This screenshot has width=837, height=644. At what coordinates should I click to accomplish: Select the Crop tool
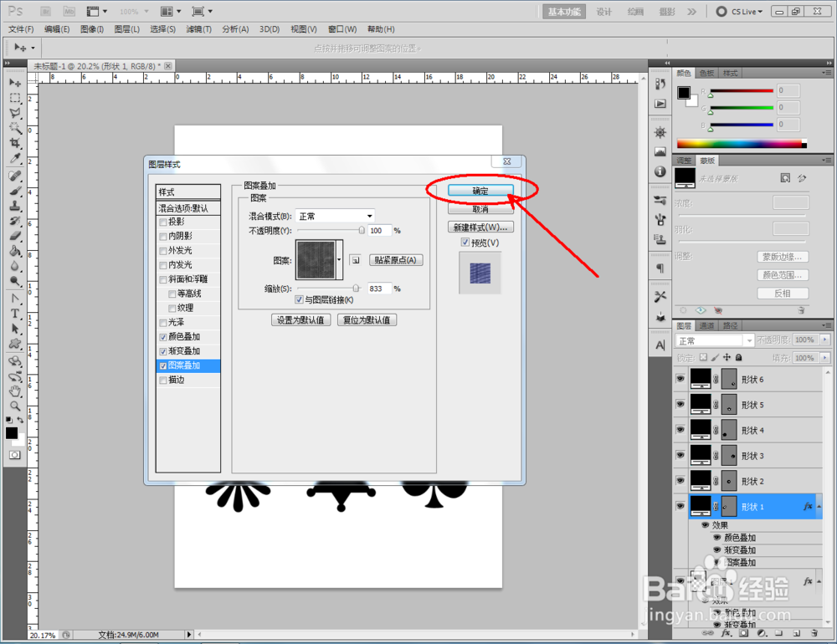tap(15, 143)
